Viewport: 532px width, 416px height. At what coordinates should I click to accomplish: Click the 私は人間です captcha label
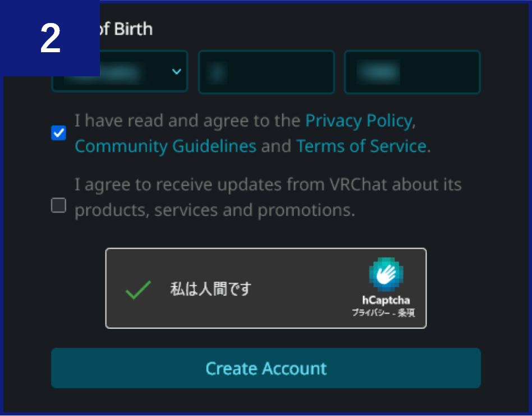tap(210, 289)
